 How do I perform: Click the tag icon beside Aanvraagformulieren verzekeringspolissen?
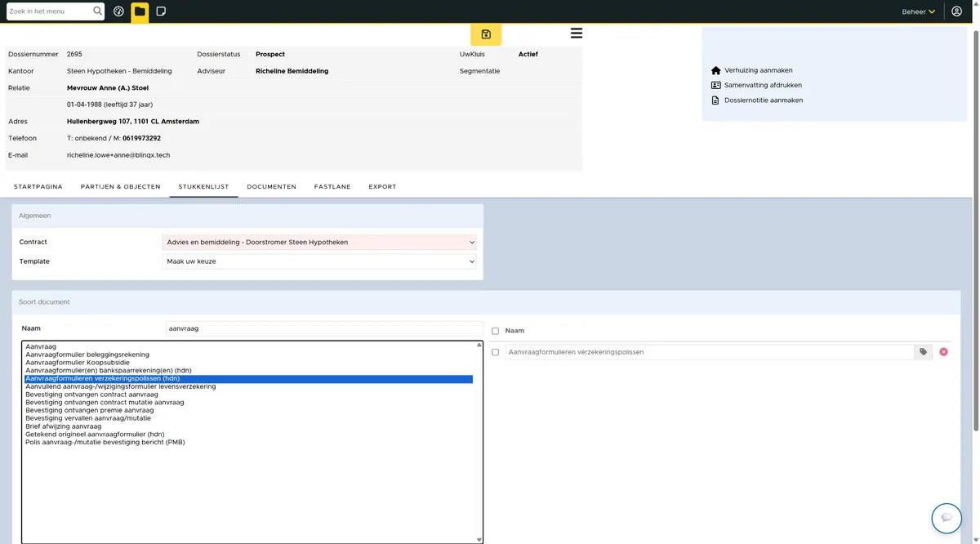coord(923,352)
